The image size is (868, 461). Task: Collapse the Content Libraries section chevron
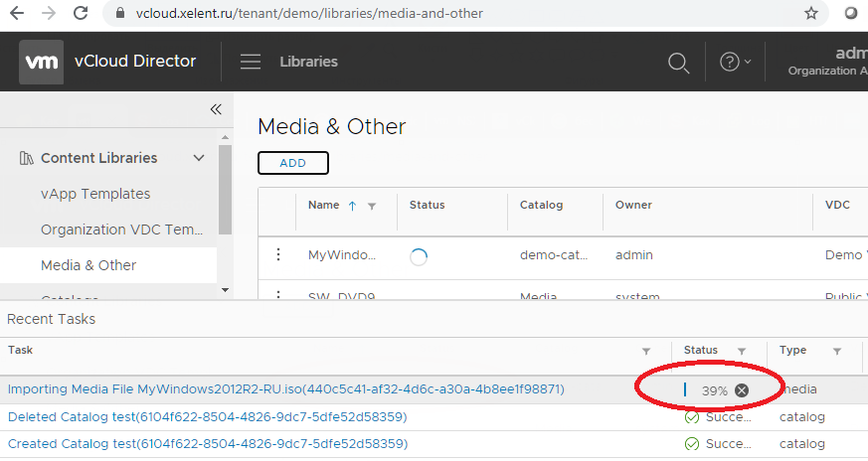click(x=199, y=158)
